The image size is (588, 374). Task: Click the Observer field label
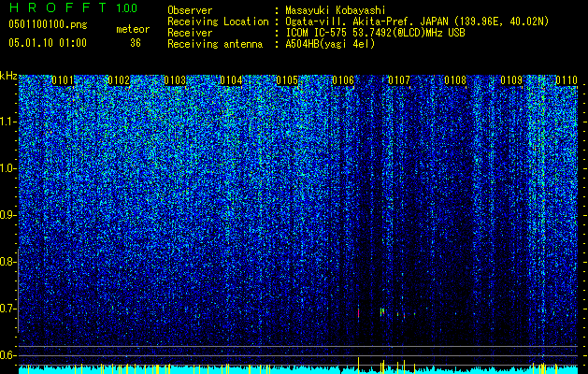[x=190, y=10]
